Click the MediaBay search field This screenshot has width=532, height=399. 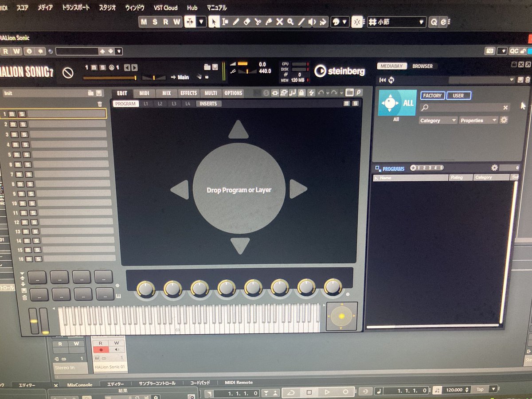[x=465, y=108]
